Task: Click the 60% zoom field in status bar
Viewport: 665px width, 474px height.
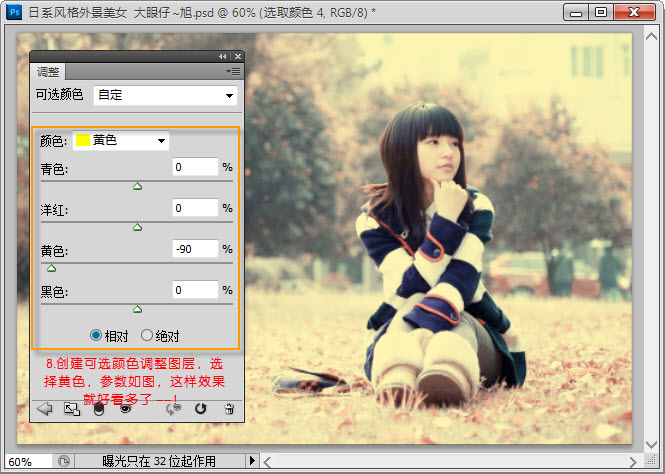Action: (x=28, y=461)
